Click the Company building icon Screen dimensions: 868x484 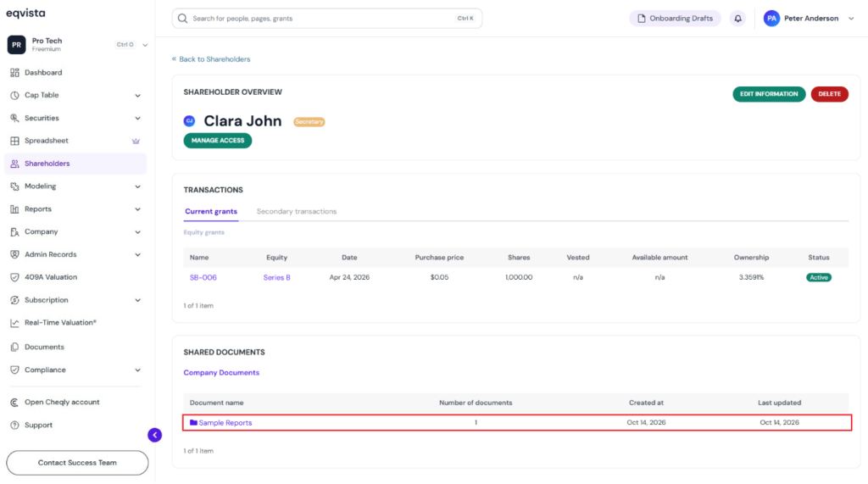[x=14, y=232]
